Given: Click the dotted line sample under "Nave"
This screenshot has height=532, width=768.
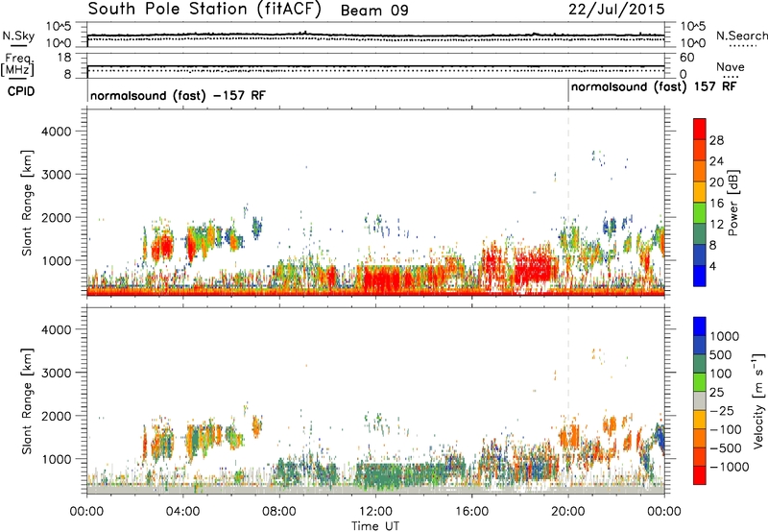Looking at the screenshot, I should click(731, 77).
